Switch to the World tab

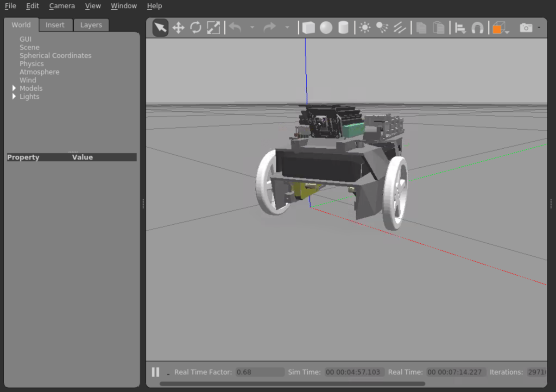click(x=21, y=25)
